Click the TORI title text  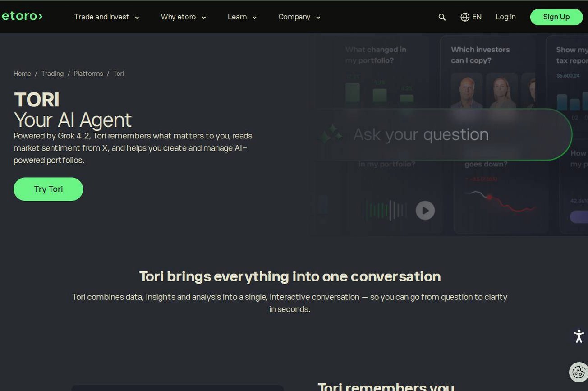[37, 100]
